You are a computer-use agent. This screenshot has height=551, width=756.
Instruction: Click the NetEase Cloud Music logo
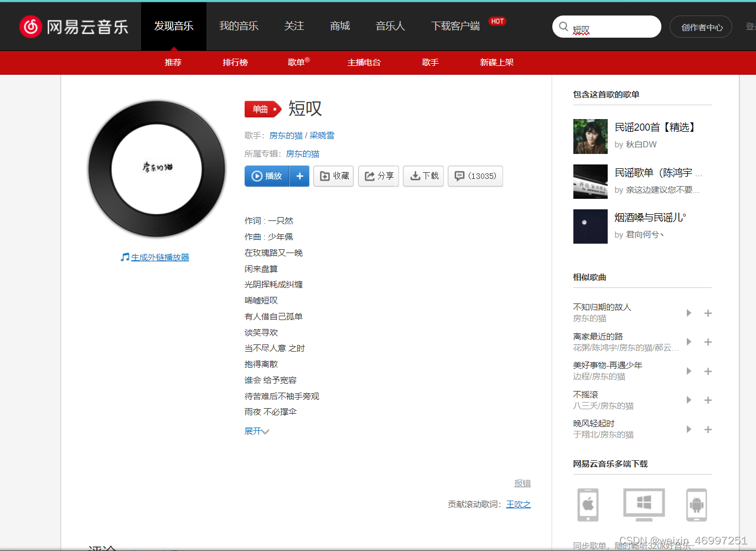74,27
